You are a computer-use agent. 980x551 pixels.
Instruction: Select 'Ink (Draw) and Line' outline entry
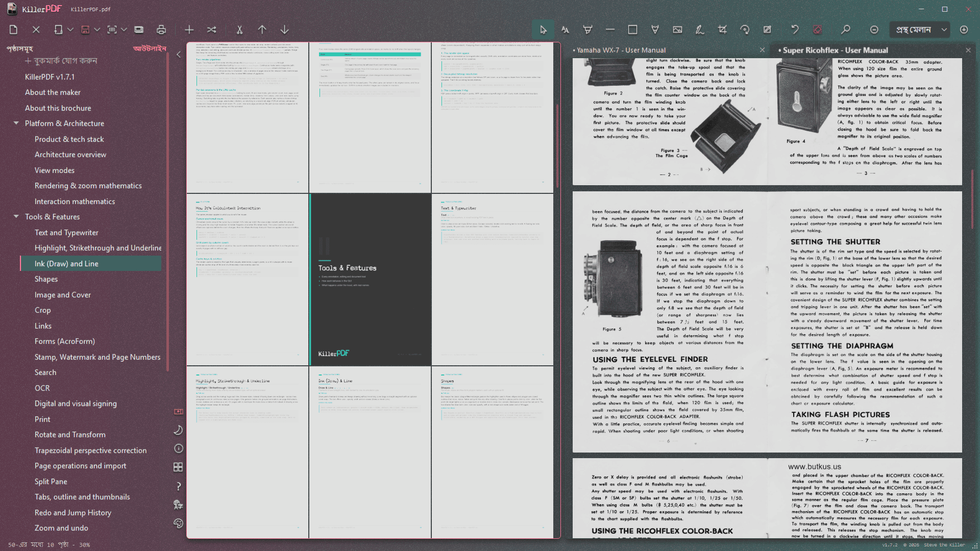(91, 264)
